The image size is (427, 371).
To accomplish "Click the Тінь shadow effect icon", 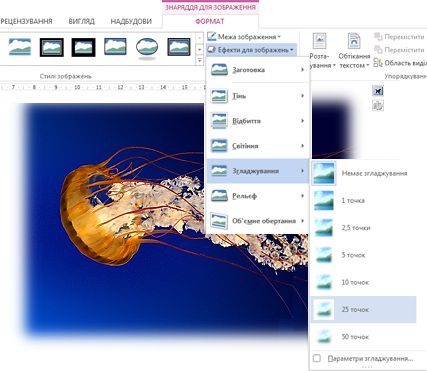I will click(219, 96).
